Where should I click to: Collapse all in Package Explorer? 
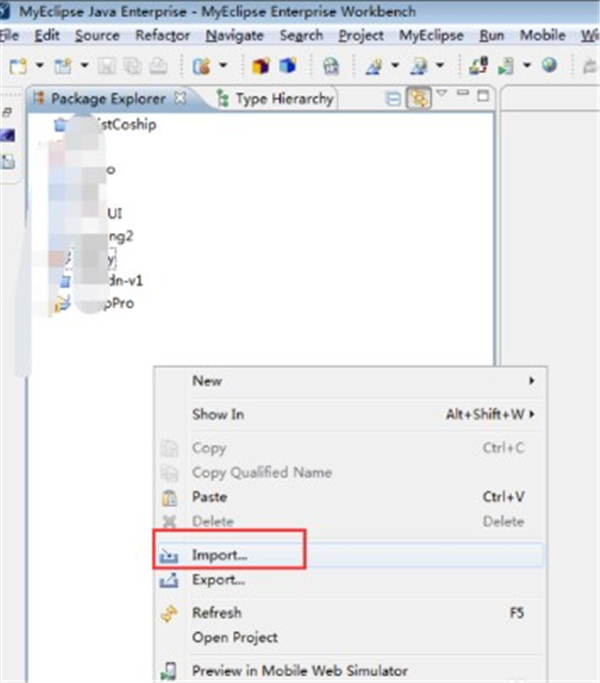click(393, 99)
